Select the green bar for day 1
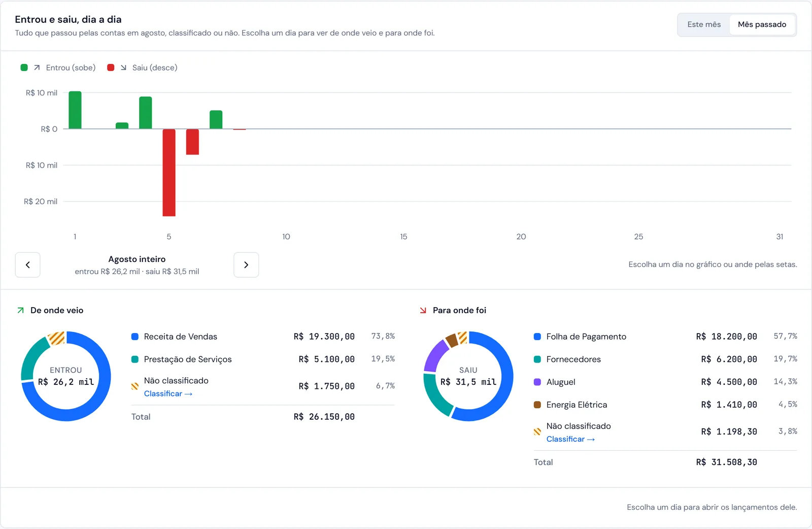Image resolution: width=812 pixels, height=529 pixels. (75, 110)
